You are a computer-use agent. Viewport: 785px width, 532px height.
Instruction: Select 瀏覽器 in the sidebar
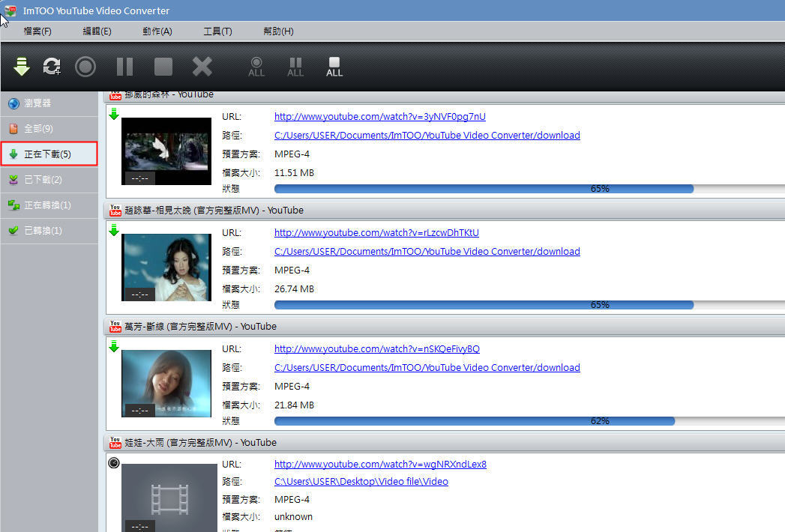(x=37, y=103)
